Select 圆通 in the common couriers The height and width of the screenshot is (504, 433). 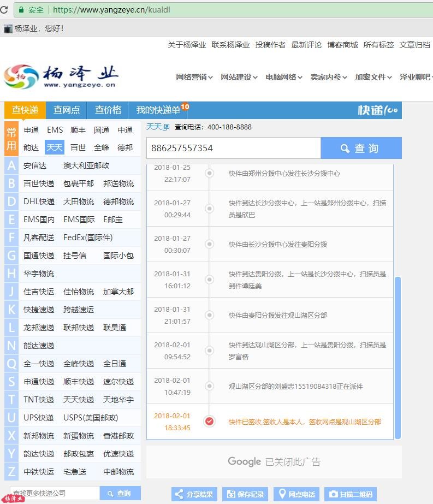[102, 130]
